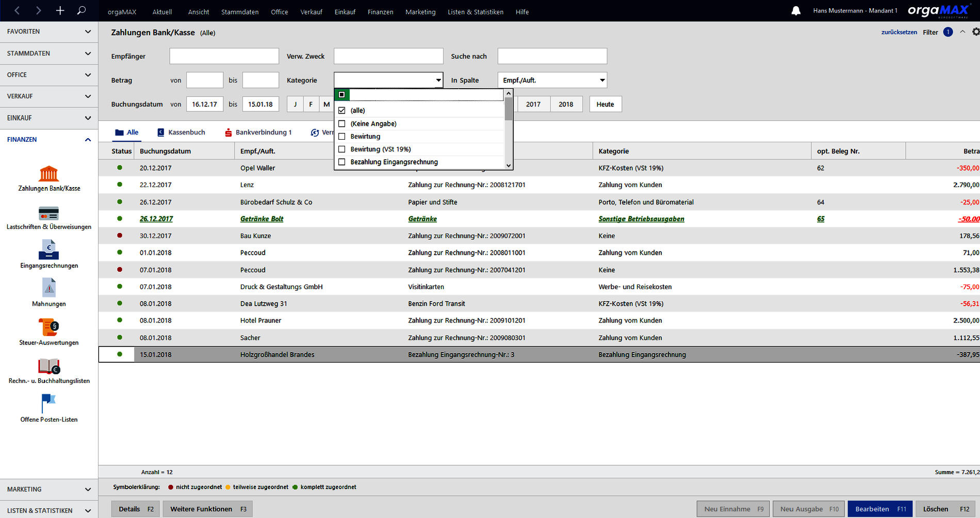
Task: Open search with the magnifier icon
Action: [x=81, y=11]
